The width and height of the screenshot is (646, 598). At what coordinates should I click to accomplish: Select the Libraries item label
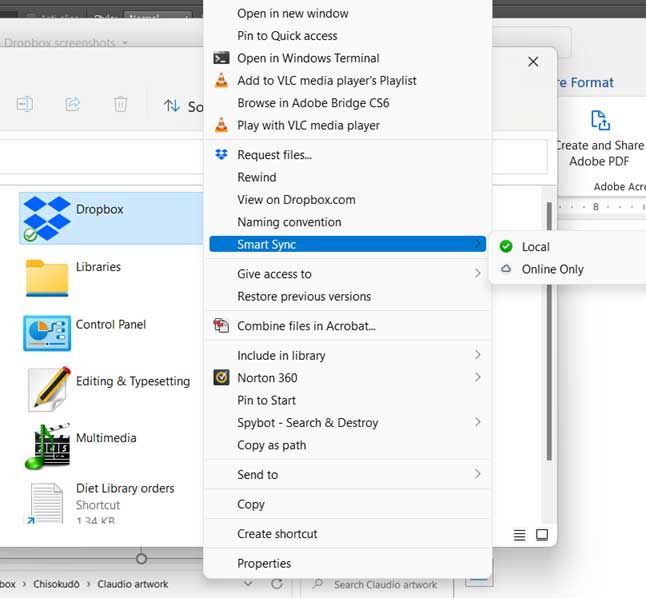click(x=98, y=267)
